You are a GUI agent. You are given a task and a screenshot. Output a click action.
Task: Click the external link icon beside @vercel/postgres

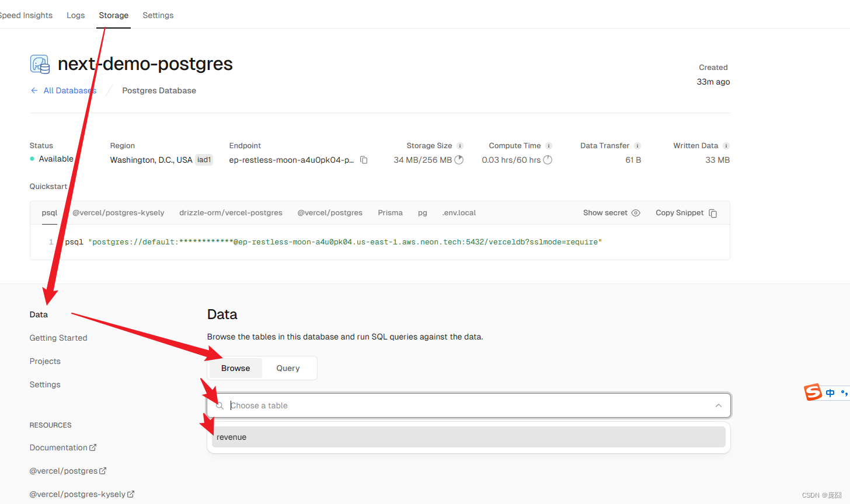click(x=103, y=471)
